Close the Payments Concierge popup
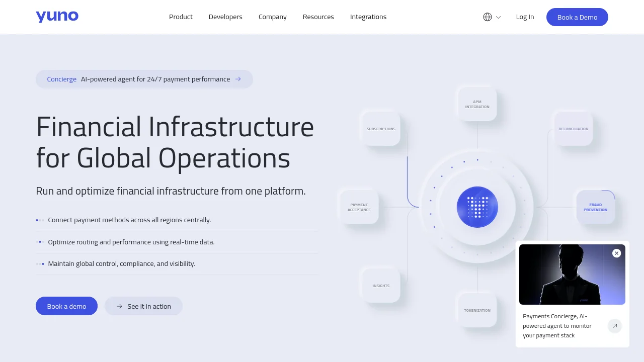The width and height of the screenshot is (644, 362). pyautogui.click(x=616, y=253)
